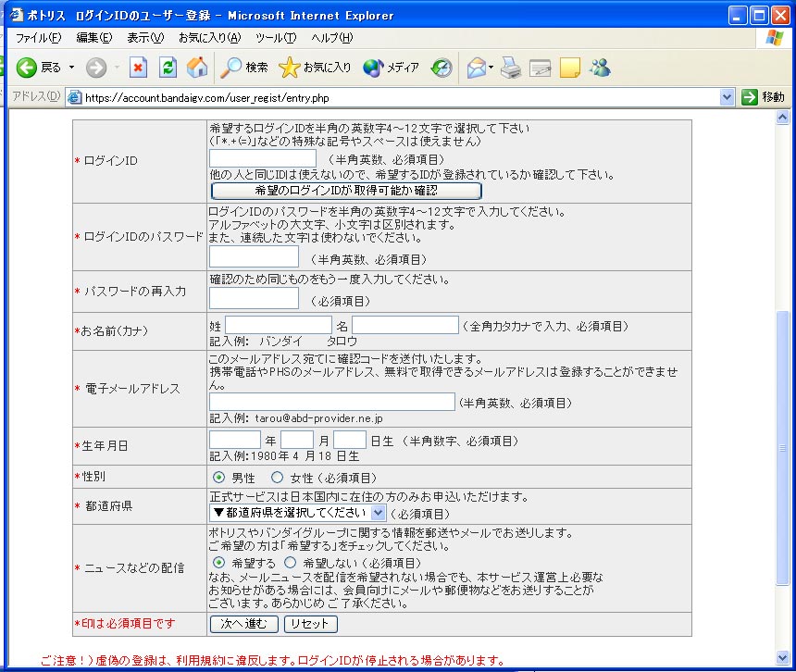Click the page icon in the address bar
This screenshot has height=672, width=796.
coord(75,97)
